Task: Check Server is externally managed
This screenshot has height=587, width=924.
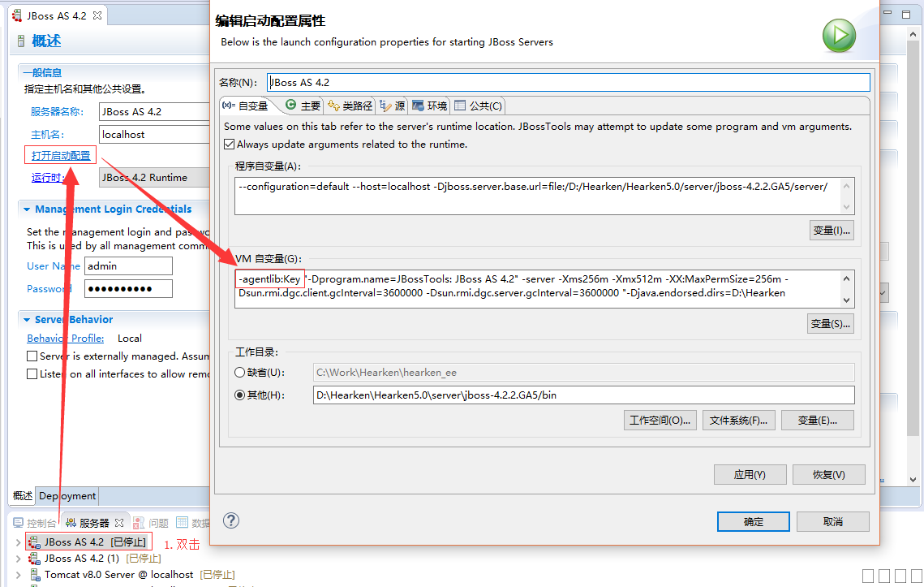Action: coord(32,356)
